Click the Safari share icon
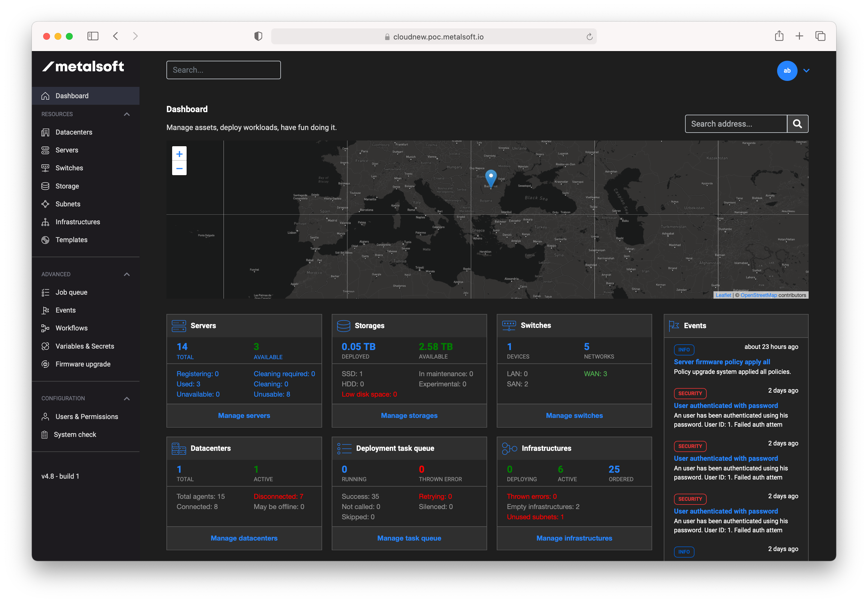 [779, 36]
